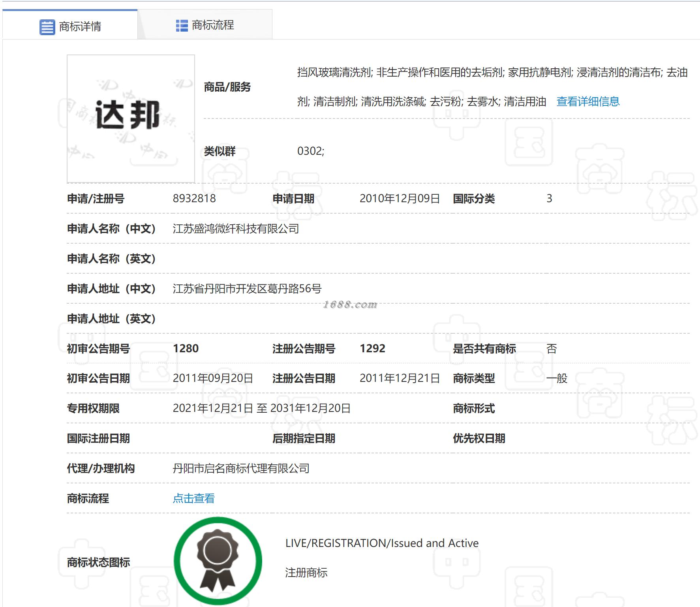Select LIVE/REGISTRATION/Issued and Active status text
This screenshot has width=700, height=607.
[382, 543]
